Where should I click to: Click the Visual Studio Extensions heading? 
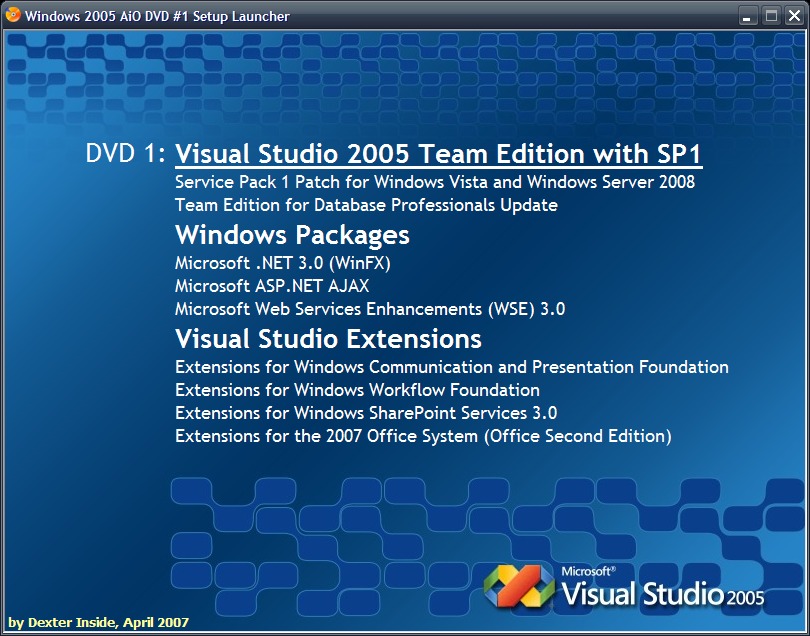pyautogui.click(x=329, y=339)
